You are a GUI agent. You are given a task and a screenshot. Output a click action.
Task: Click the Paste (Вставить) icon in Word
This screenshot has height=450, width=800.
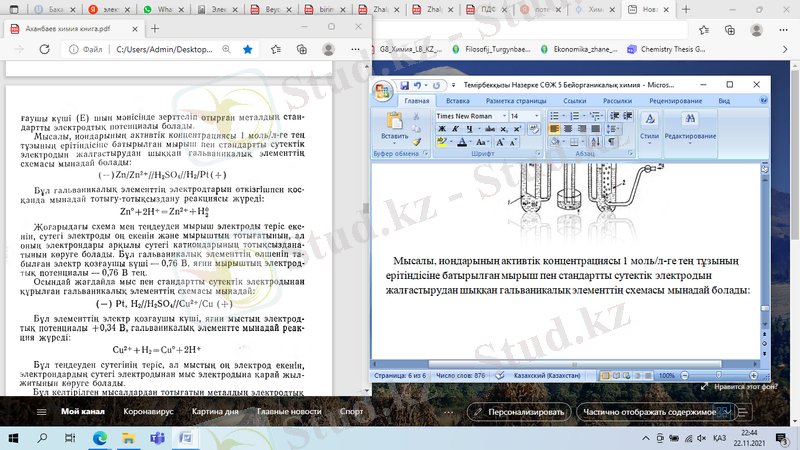(394, 123)
